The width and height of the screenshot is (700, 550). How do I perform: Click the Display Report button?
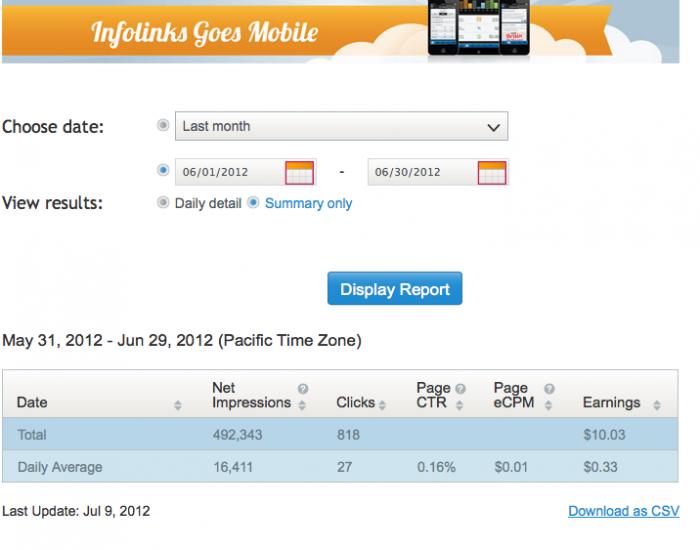(x=395, y=288)
